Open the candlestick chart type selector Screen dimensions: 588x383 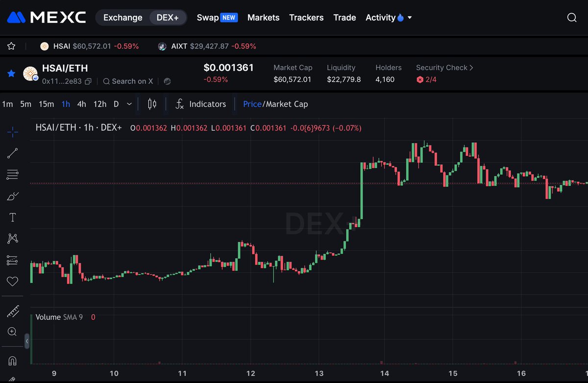[152, 104]
